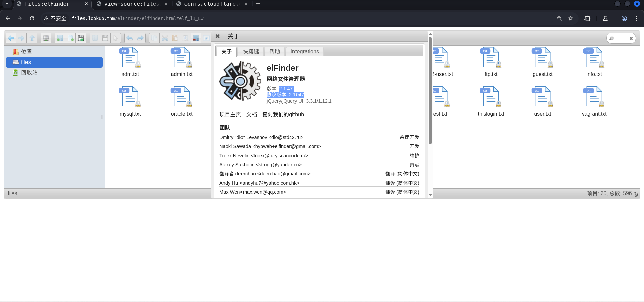Select oracle.txt file icon
644x302 pixels.
[x=181, y=97]
